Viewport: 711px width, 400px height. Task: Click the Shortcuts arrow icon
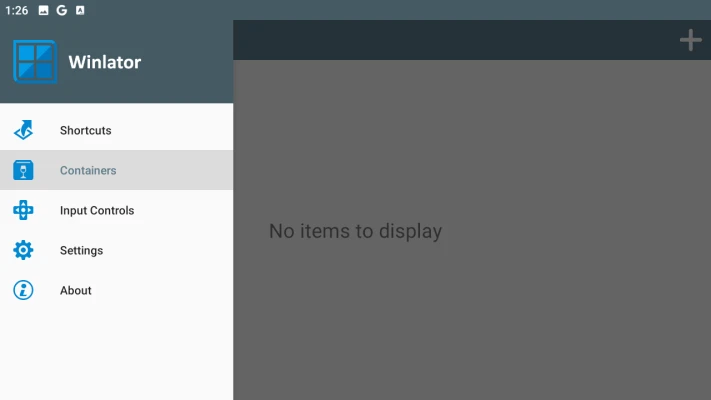click(x=23, y=130)
